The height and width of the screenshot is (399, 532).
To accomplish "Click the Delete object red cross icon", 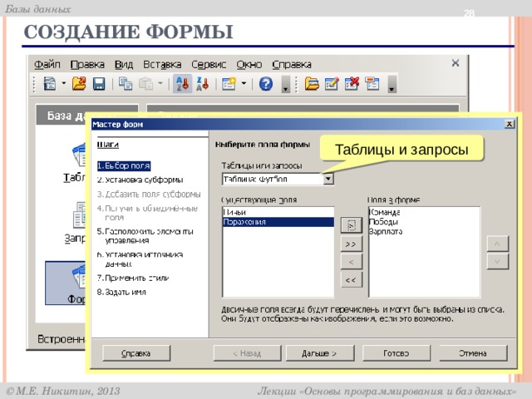I will pyautogui.click(x=352, y=83).
